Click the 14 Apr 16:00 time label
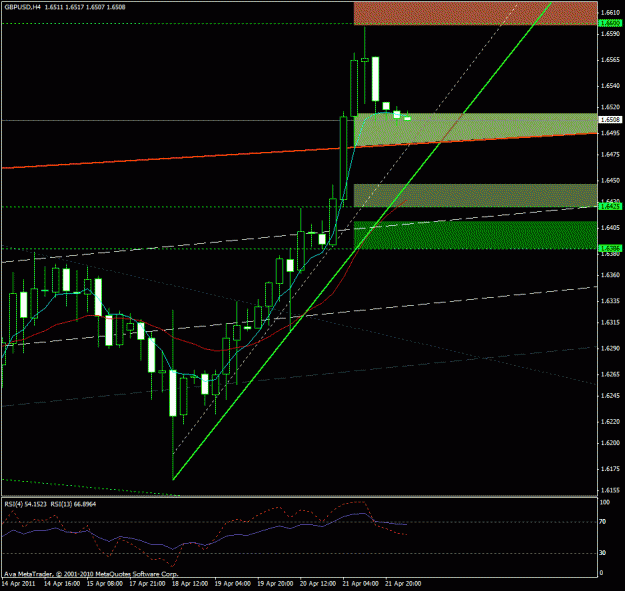This screenshot has width=625, height=591. point(61,584)
